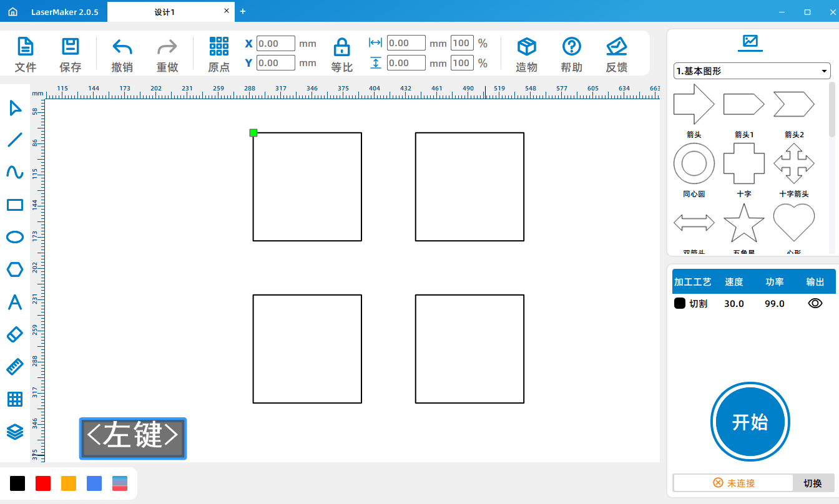Select the eraser tool
Screen dimensions: 839x504
pyautogui.click(x=15, y=334)
